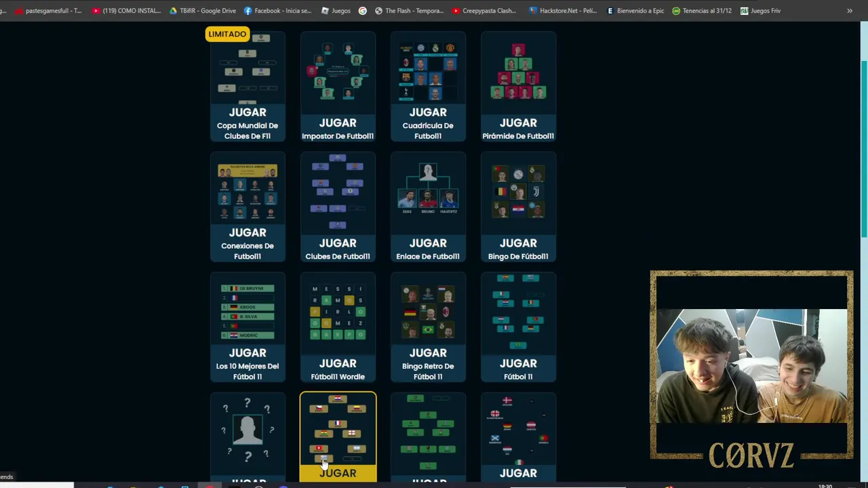Select the Denmark flag formation thumbnail

518,430
